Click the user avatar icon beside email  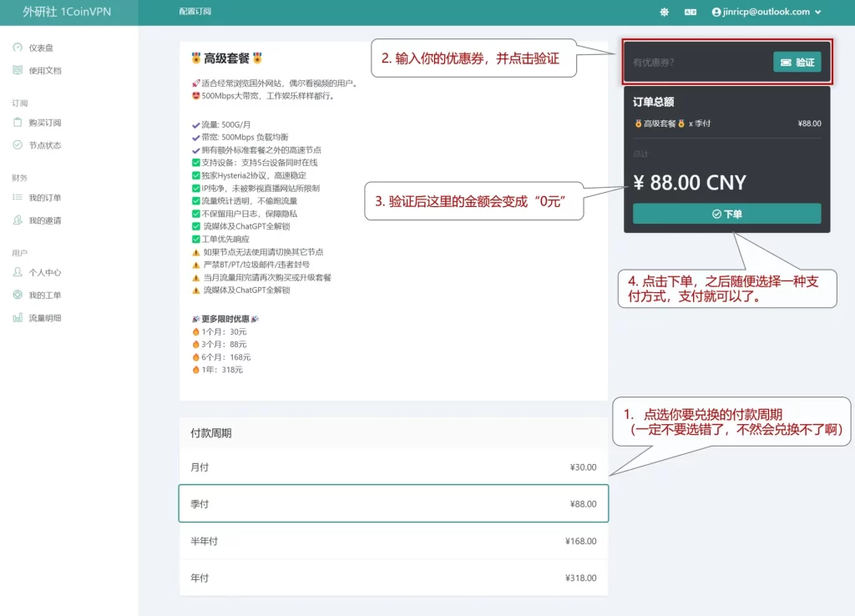pyautogui.click(x=716, y=12)
